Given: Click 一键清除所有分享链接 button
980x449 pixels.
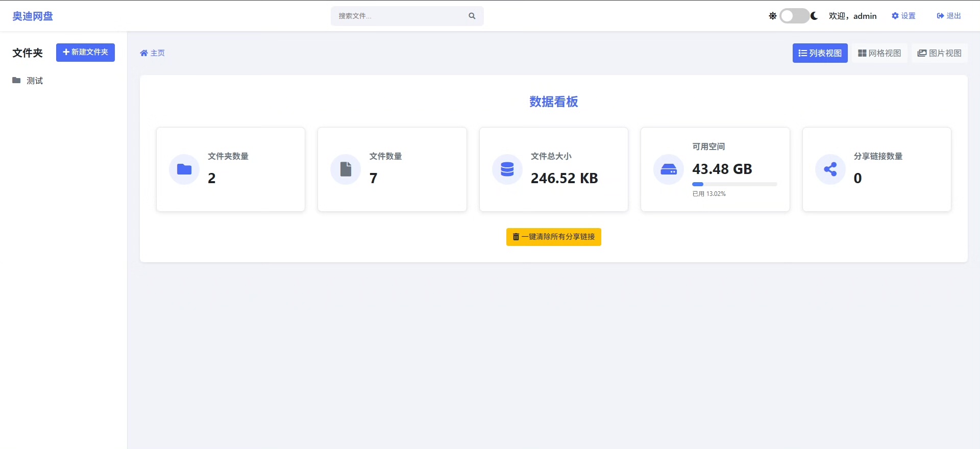Looking at the screenshot, I should 554,237.
